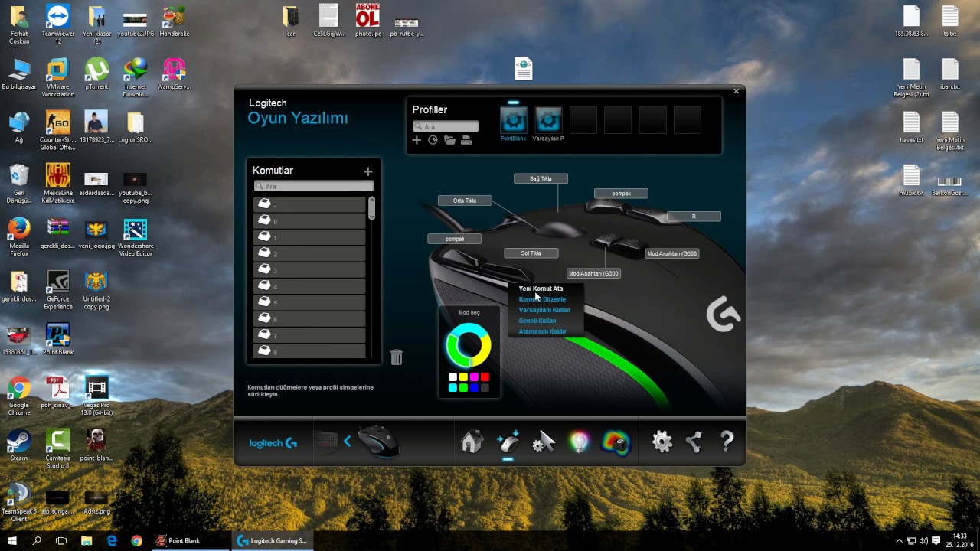980x551 pixels.
Task: Click the share icon in bottom bar
Action: coord(694,442)
